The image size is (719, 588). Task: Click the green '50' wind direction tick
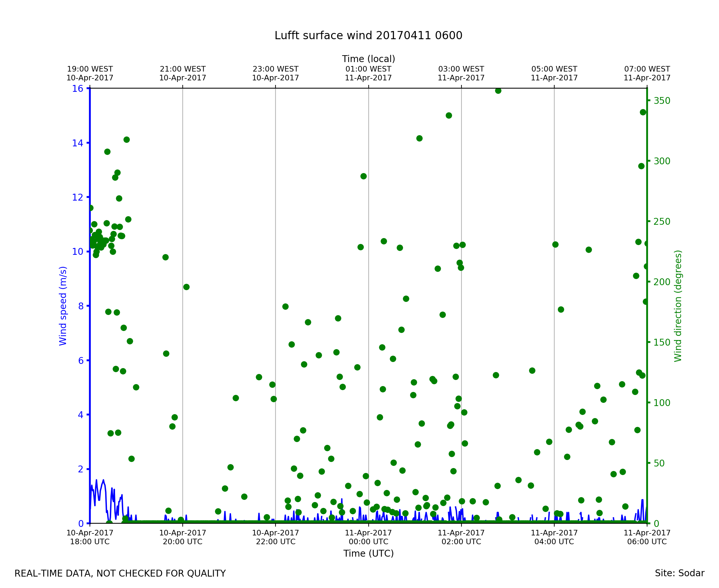(x=659, y=463)
